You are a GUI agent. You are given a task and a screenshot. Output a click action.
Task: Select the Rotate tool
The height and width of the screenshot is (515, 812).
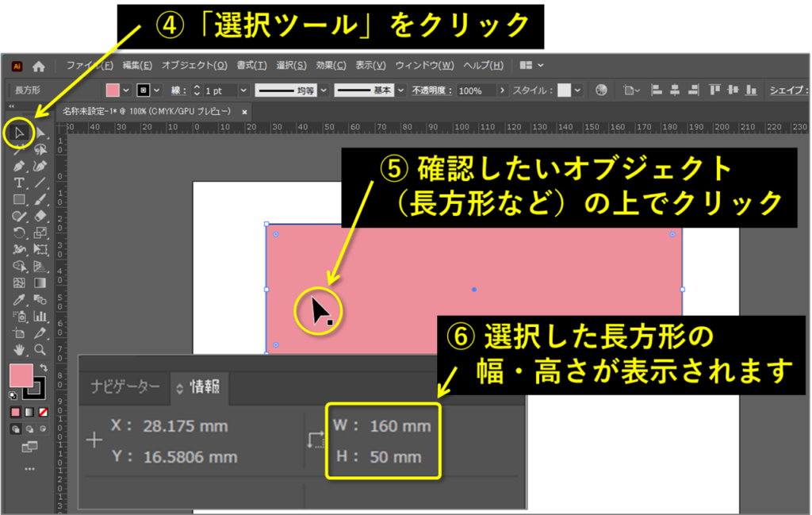tap(19, 233)
